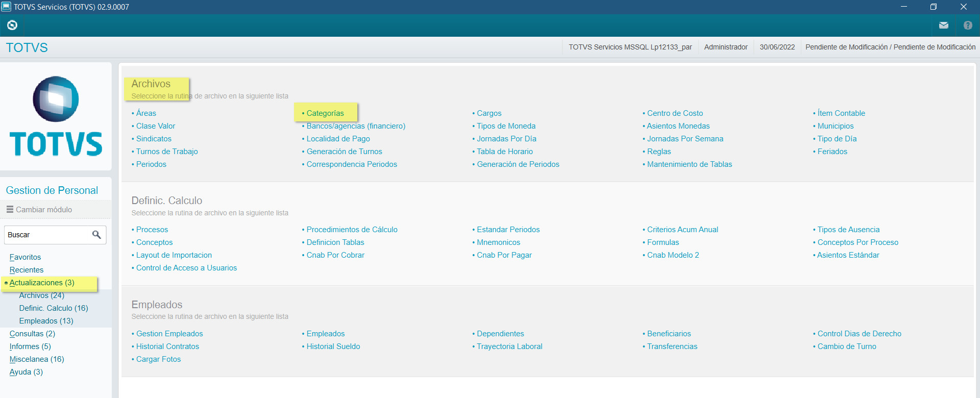Open Control de Acceso a Usuarios link

(186, 268)
